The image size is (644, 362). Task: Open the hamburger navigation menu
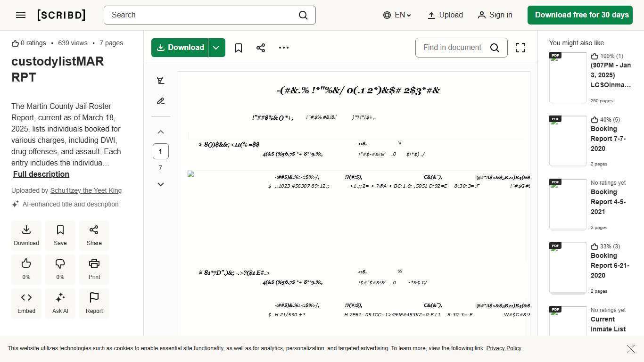(x=21, y=15)
